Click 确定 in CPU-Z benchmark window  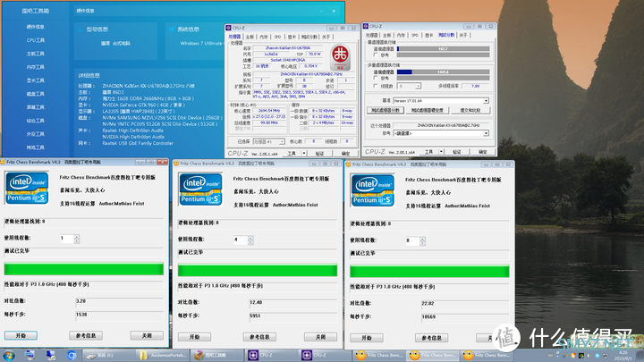pyautogui.click(x=483, y=152)
